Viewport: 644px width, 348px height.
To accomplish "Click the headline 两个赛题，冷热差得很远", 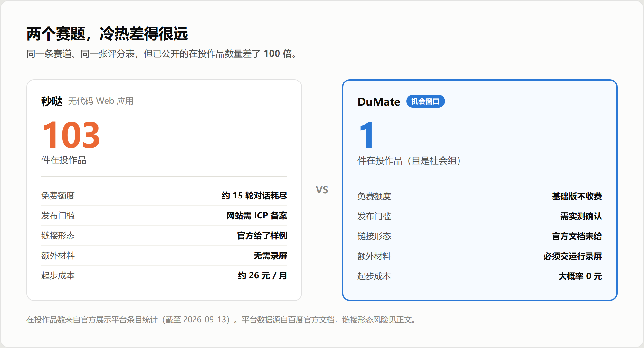I will (x=107, y=34).
